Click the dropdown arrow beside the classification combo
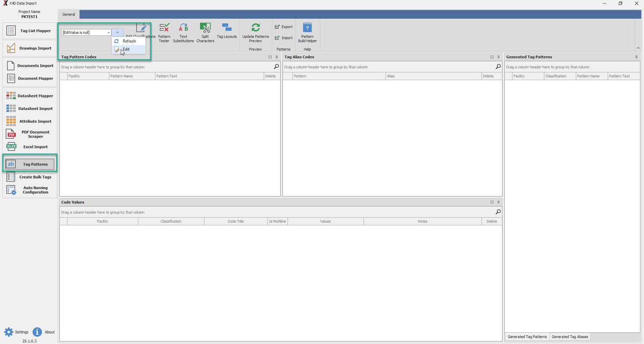This screenshot has height=344, width=644. point(117,33)
